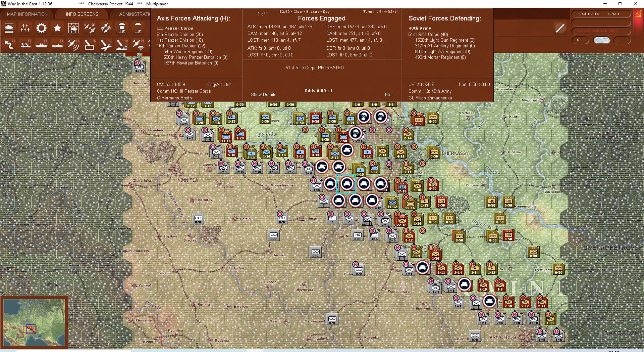644x352 pixels.
Task: Click the Odds 6.80 : 1 text
Action: pos(318,91)
